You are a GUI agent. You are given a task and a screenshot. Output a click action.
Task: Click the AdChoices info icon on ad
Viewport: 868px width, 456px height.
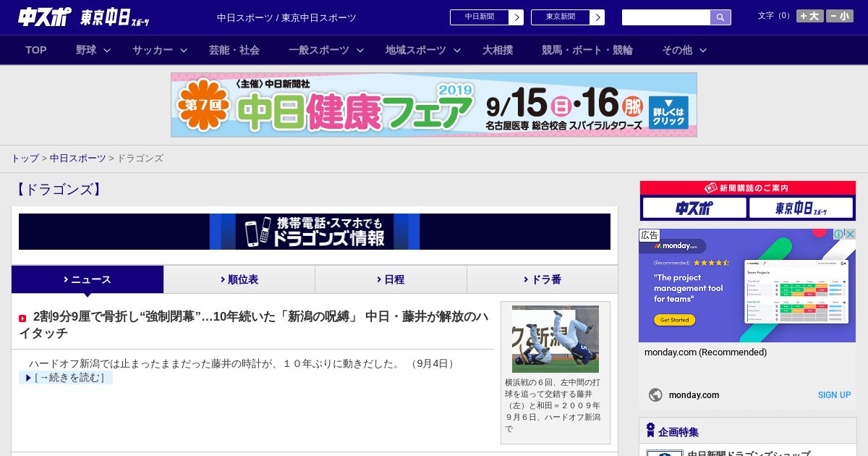tap(839, 235)
